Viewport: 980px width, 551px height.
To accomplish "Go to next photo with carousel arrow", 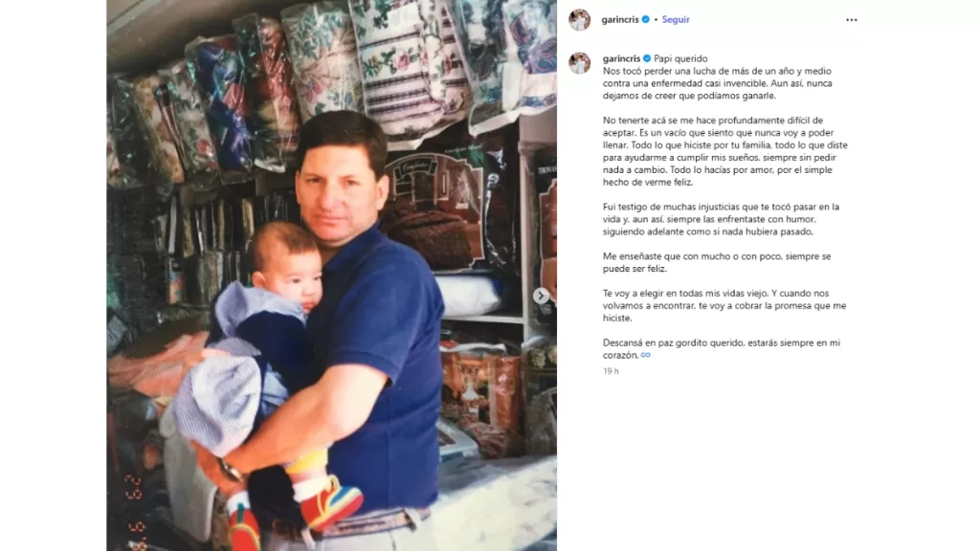I will [x=542, y=296].
